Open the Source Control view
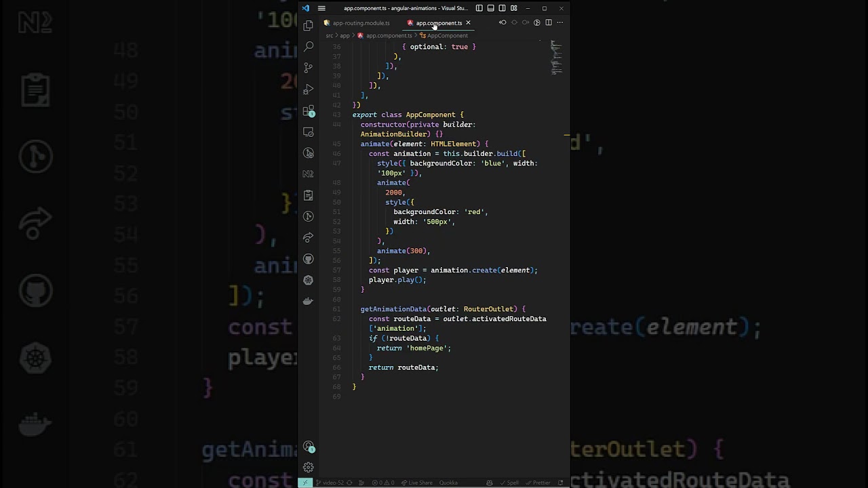The width and height of the screenshot is (868, 488). pyautogui.click(x=309, y=68)
